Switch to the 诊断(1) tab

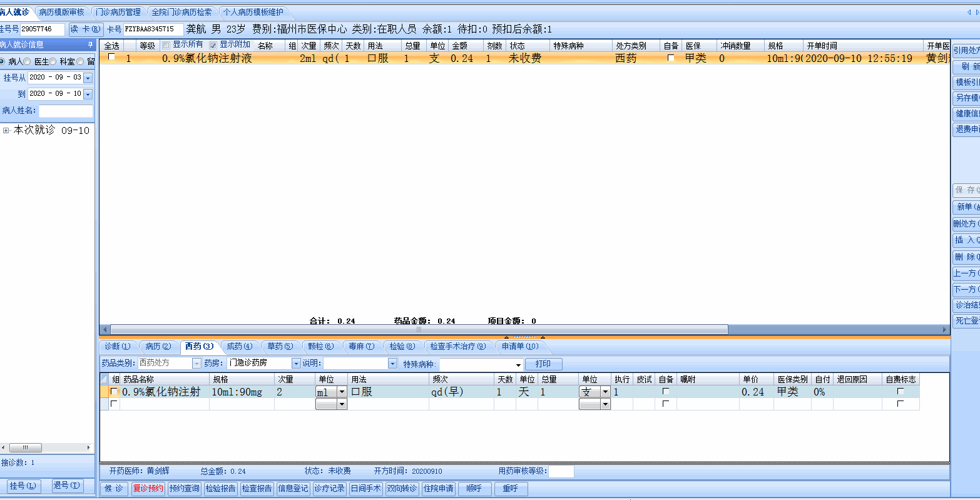118,346
